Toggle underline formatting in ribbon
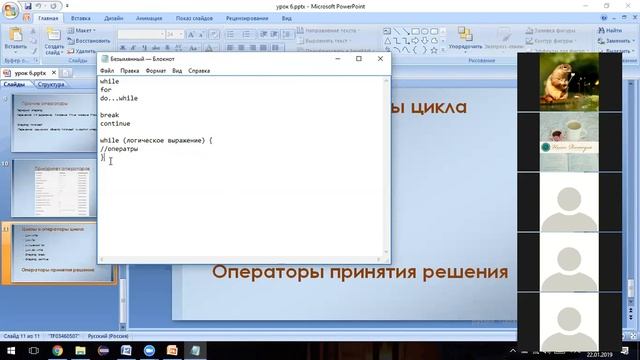The image size is (640, 360). (x=144, y=48)
